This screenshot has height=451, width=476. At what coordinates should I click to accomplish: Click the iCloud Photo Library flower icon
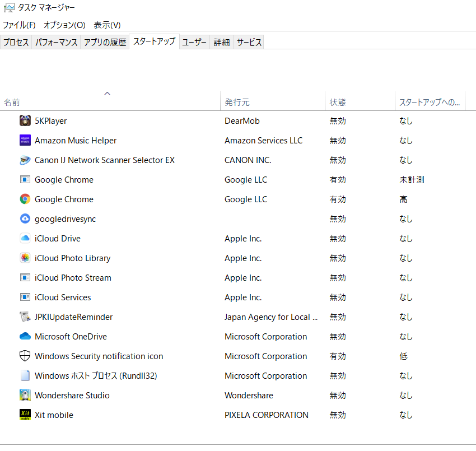[25, 258]
